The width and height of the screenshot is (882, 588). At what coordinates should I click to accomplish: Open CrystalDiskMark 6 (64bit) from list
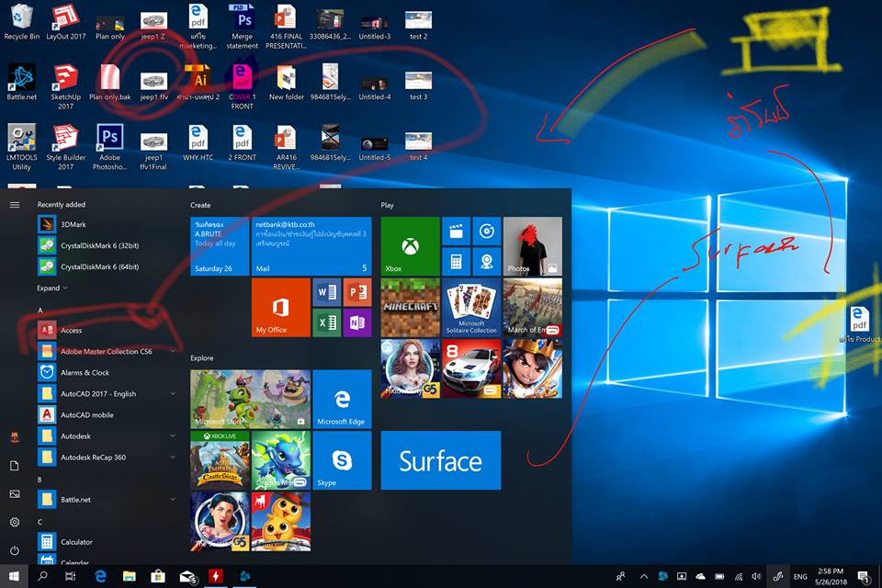point(107,266)
